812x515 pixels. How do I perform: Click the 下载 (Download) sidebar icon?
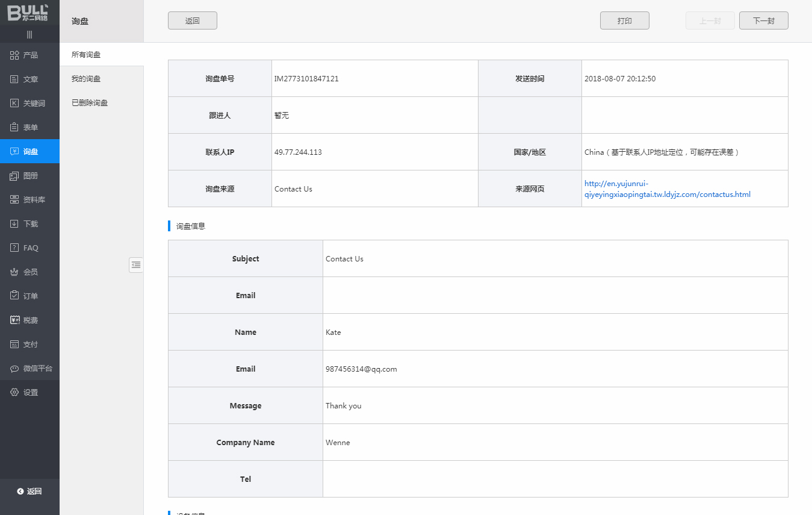click(15, 224)
